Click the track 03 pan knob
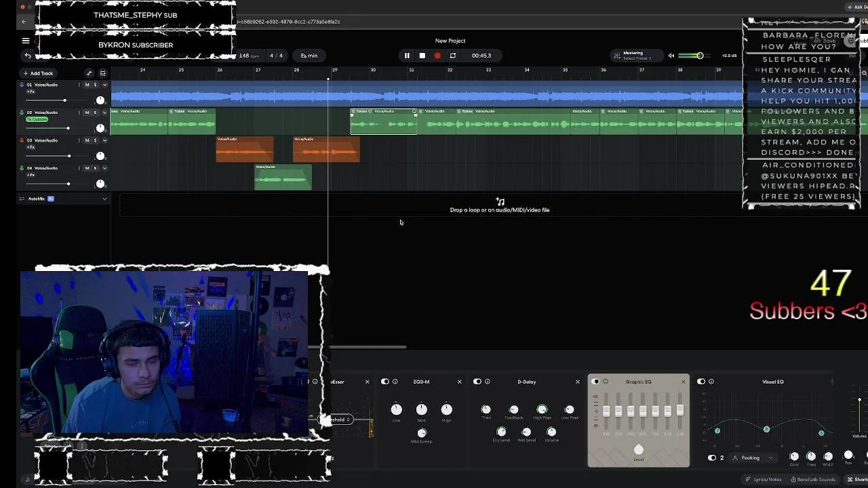 click(100, 156)
